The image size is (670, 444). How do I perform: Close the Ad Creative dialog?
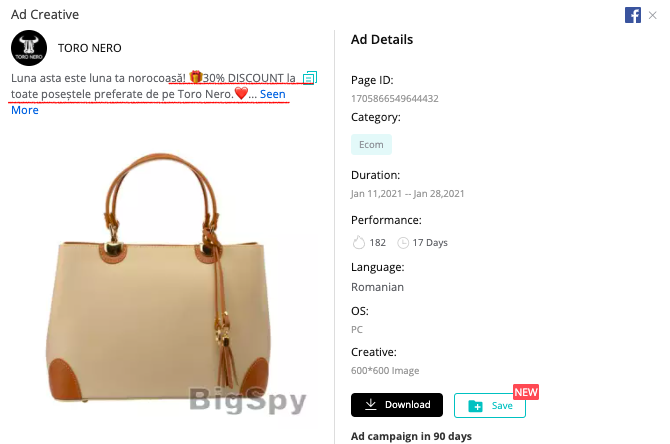coord(652,15)
